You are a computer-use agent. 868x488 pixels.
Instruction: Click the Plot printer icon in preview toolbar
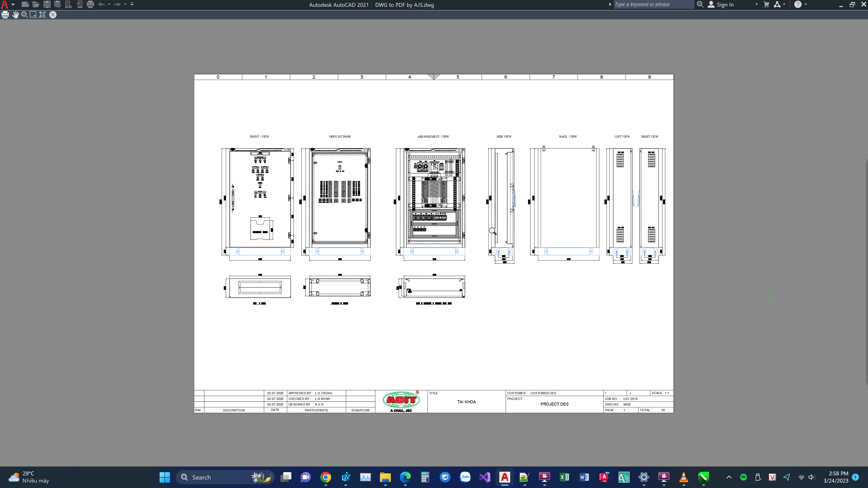(5, 15)
